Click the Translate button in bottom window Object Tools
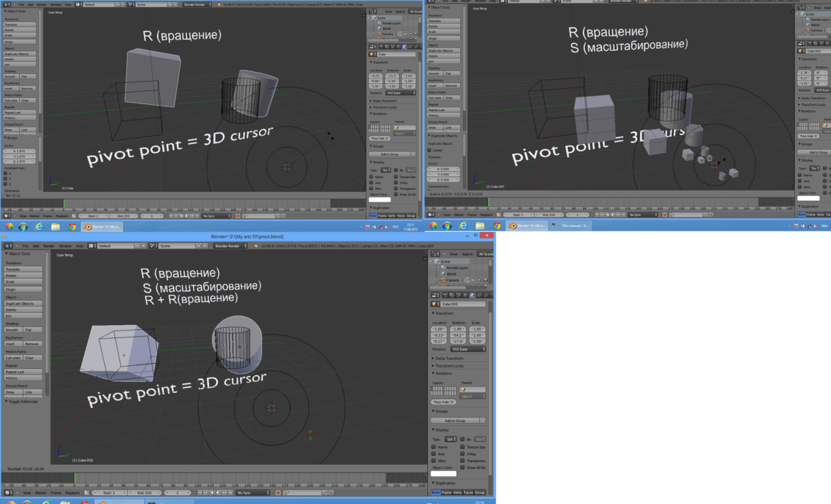The height and width of the screenshot is (504, 831). click(x=23, y=269)
